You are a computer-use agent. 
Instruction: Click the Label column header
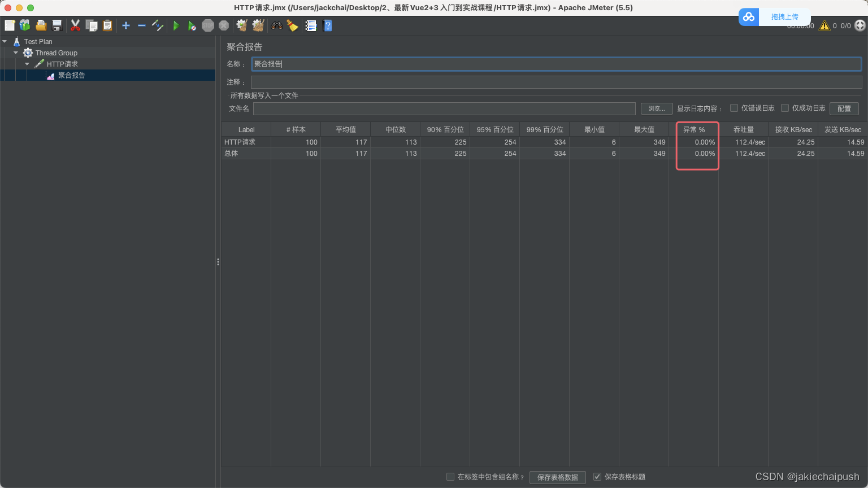click(246, 129)
